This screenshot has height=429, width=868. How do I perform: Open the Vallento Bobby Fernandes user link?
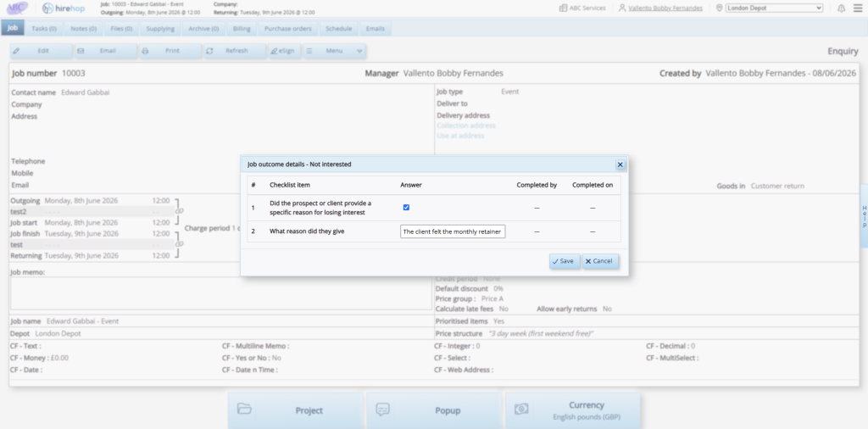point(665,8)
